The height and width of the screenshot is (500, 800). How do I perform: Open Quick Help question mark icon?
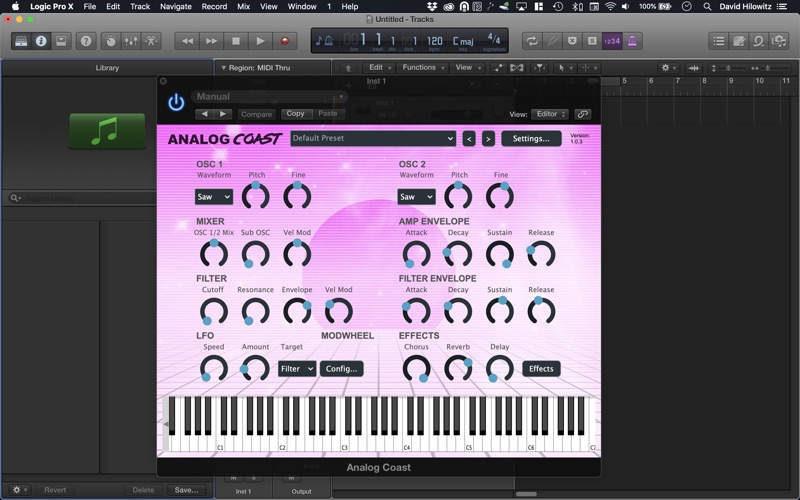[86, 41]
